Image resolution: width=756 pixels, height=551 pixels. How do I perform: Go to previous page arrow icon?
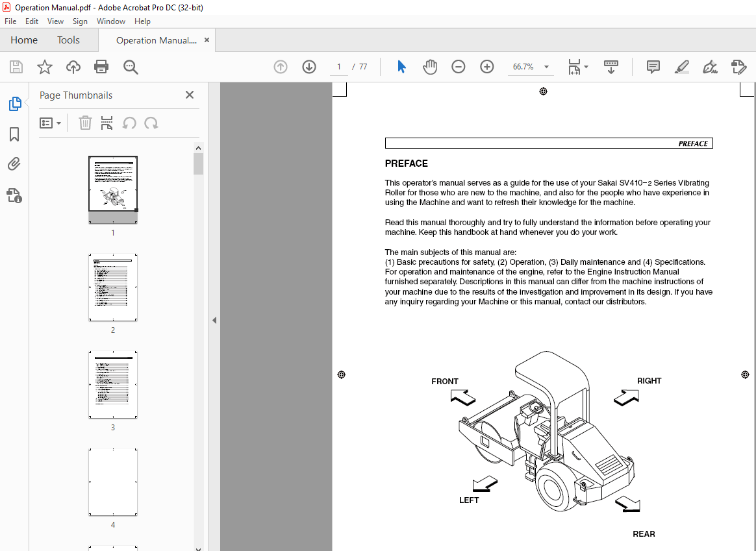(x=281, y=67)
